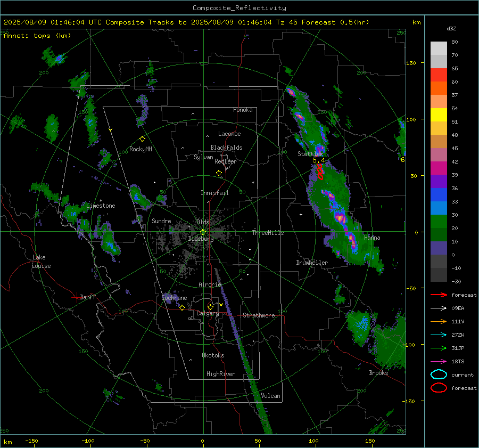Click the Hanna town label
This screenshot has width=479, height=448.
372,238
